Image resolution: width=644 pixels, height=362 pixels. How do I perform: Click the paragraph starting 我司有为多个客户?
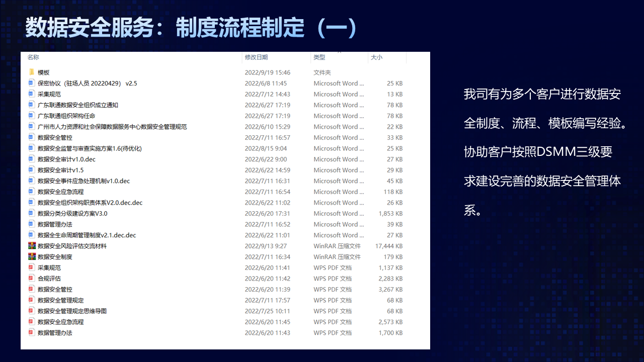pyautogui.click(x=545, y=151)
